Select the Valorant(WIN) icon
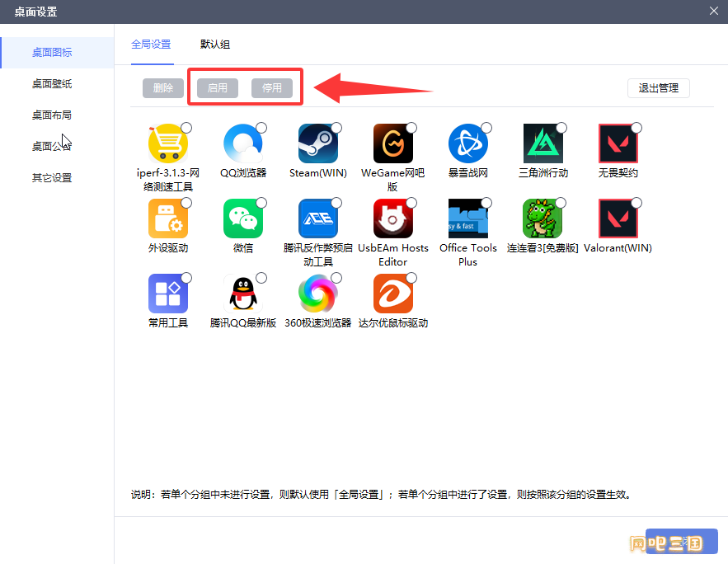Screen dimensions: 728x564 click(x=618, y=219)
